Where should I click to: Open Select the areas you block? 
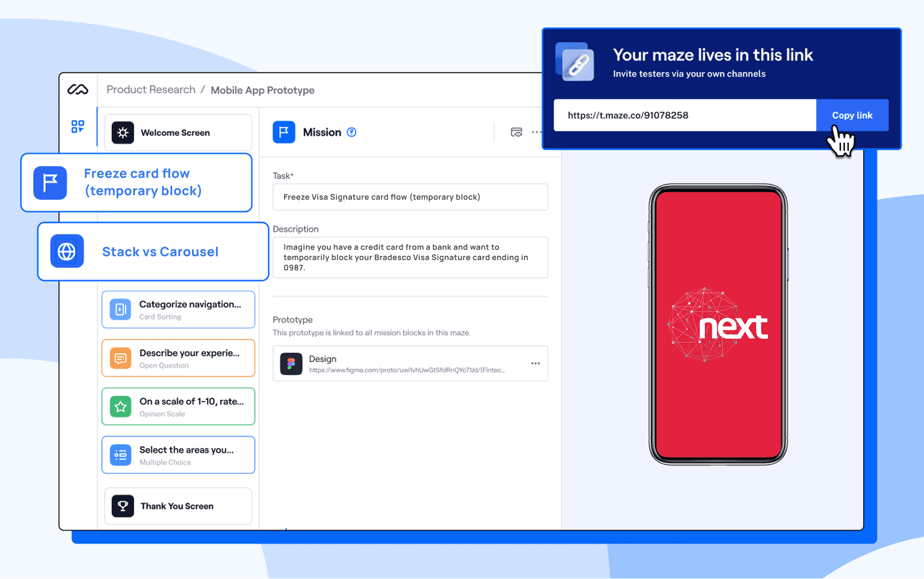pos(178,455)
